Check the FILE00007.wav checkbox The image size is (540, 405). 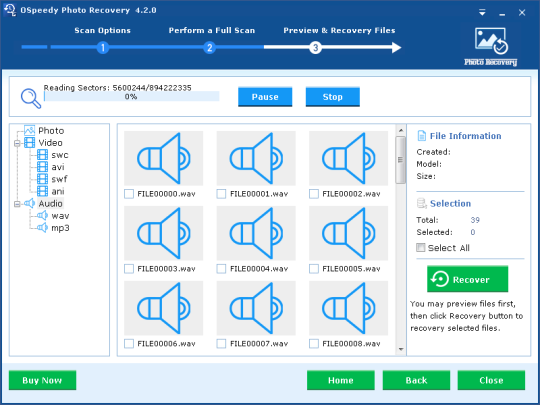[x=221, y=344]
